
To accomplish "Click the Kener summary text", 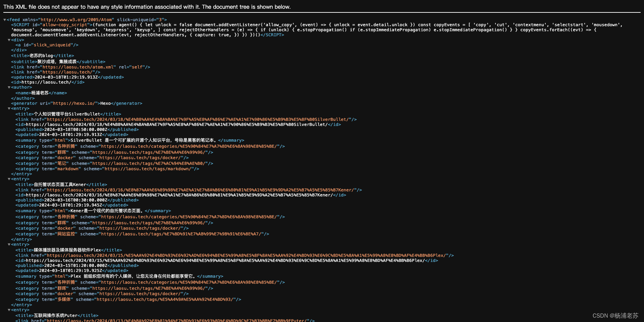I will tap(108, 211).
